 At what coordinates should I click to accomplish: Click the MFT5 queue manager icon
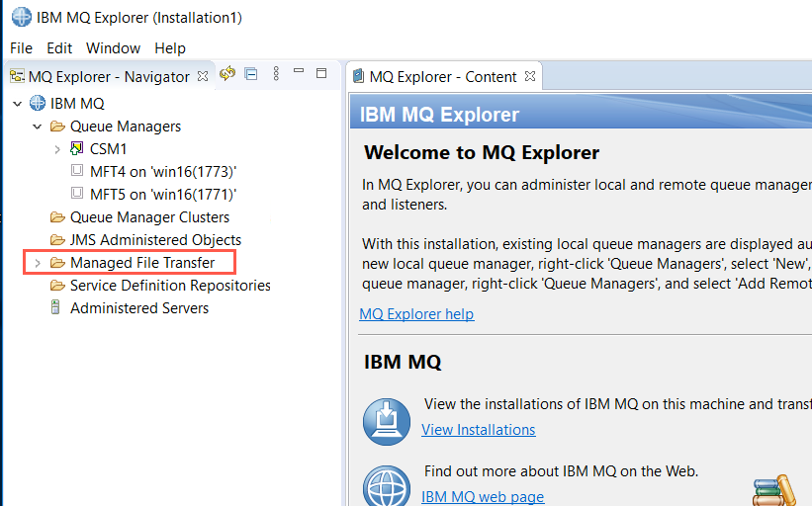[77, 193]
